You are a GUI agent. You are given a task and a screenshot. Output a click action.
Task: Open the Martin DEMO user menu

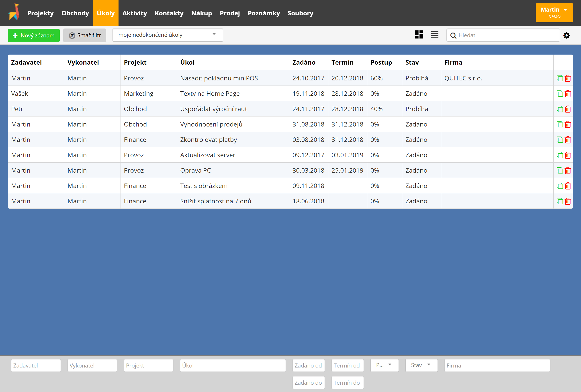coord(554,13)
